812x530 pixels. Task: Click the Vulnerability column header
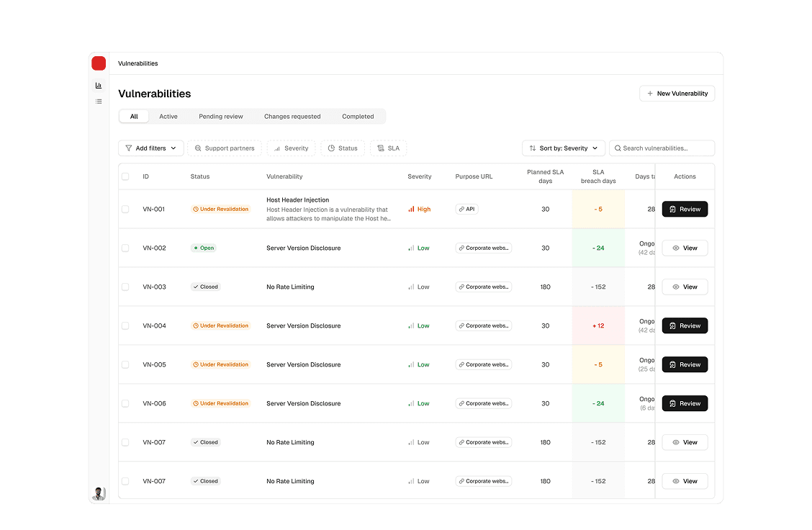coord(284,176)
